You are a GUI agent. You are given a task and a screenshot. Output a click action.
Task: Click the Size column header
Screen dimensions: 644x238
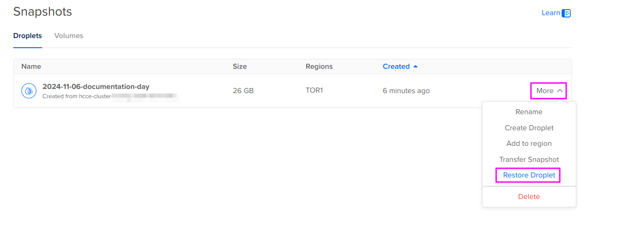tap(239, 66)
